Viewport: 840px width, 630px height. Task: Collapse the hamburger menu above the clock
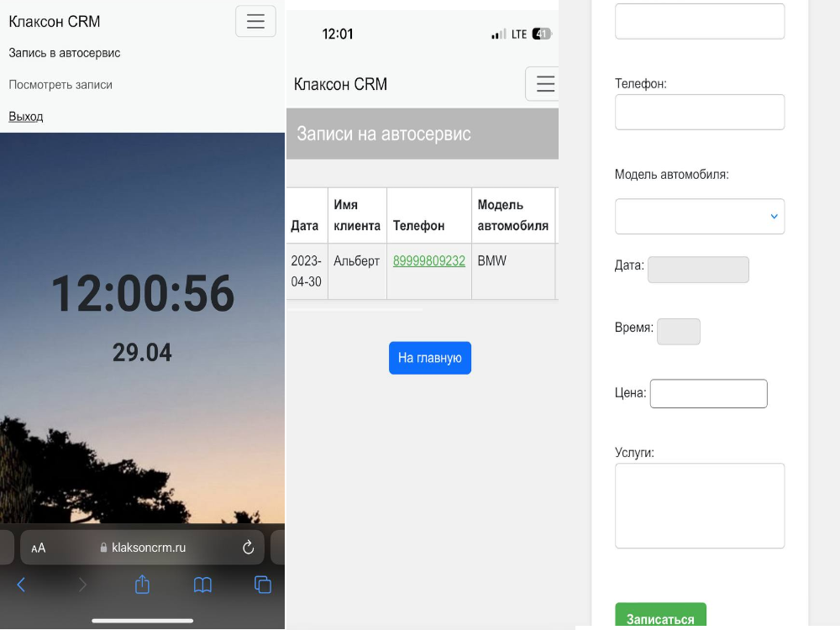(x=255, y=21)
